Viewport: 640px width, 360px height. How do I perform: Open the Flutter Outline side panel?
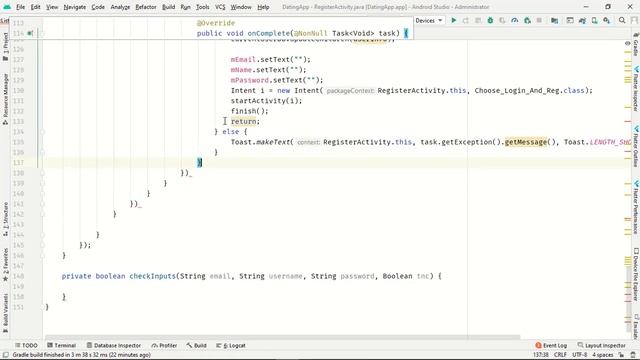(x=636, y=147)
